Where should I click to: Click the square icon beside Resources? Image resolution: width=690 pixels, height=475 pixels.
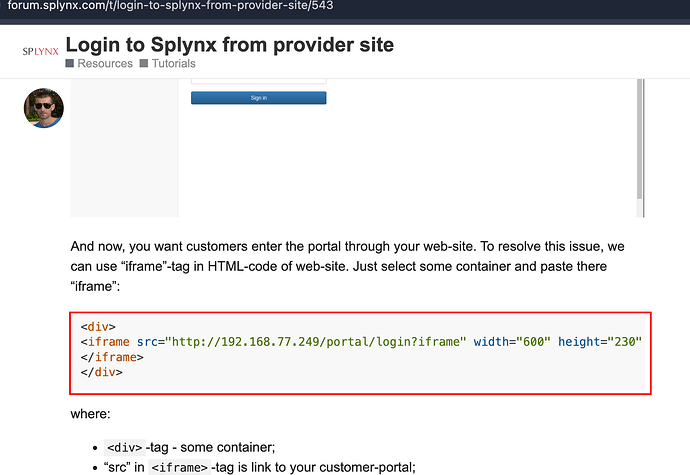[70, 63]
